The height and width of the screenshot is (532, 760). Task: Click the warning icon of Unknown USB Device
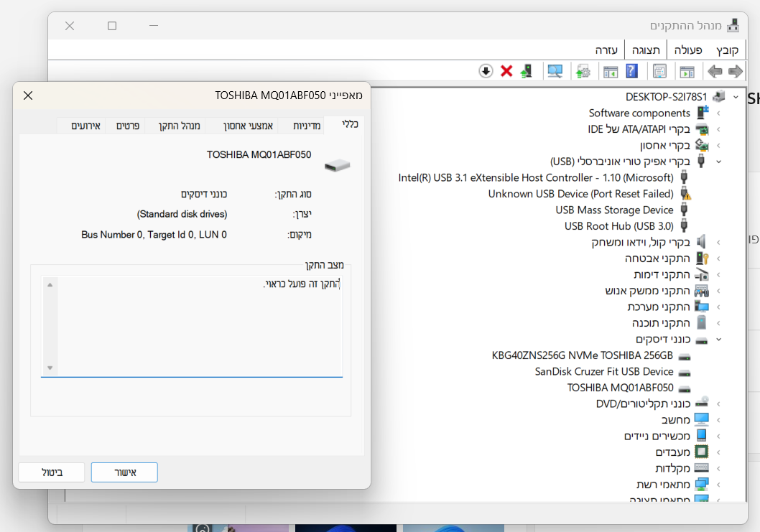coord(685,194)
